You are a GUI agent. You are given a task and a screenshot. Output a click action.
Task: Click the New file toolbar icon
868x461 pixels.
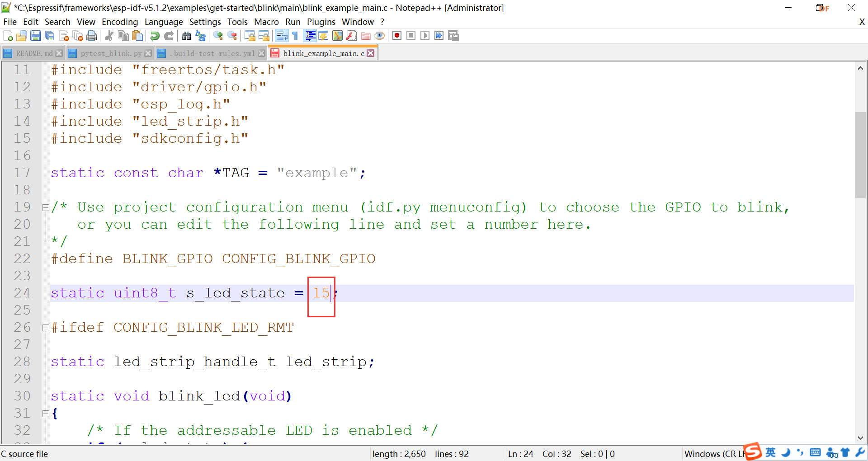(x=8, y=36)
